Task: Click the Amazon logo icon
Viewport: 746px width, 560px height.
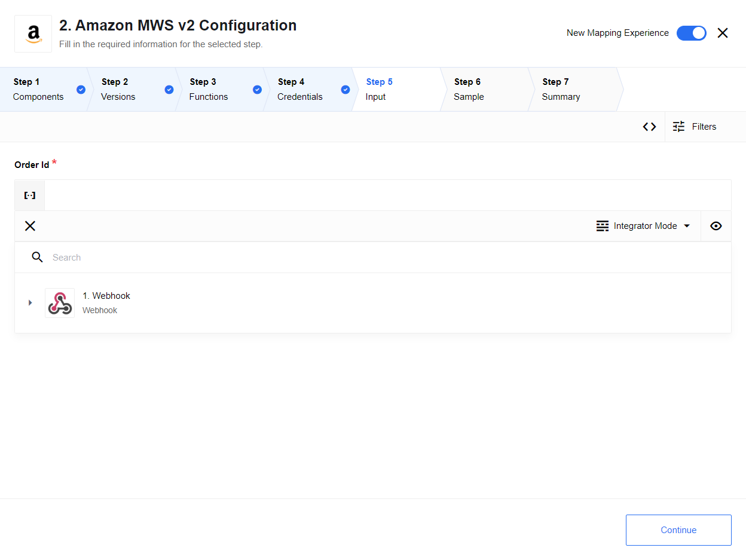Action: click(x=33, y=34)
